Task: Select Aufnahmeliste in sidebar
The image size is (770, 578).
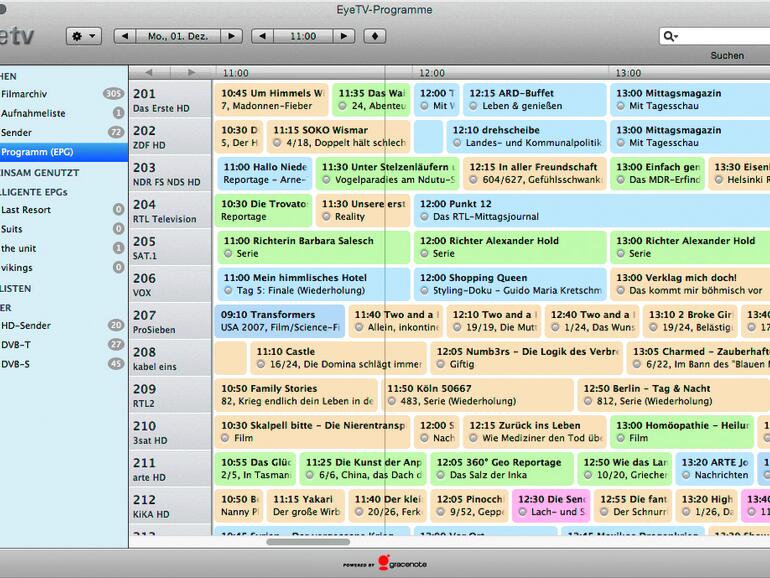Action: [64, 113]
